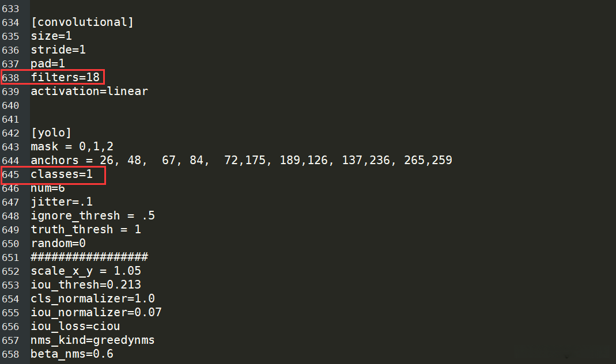Place cursor on ignore_thresh = .5 line
This screenshot has width=616, height=364.
(x=93, y=216)
